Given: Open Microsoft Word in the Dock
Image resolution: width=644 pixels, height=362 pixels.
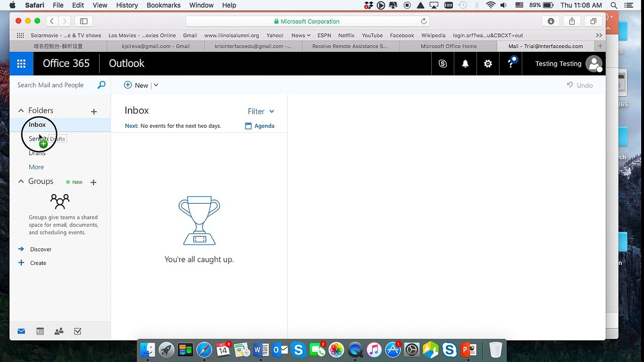Looking at the screenshot, I should pyautogui.click(x=261, y=349).
